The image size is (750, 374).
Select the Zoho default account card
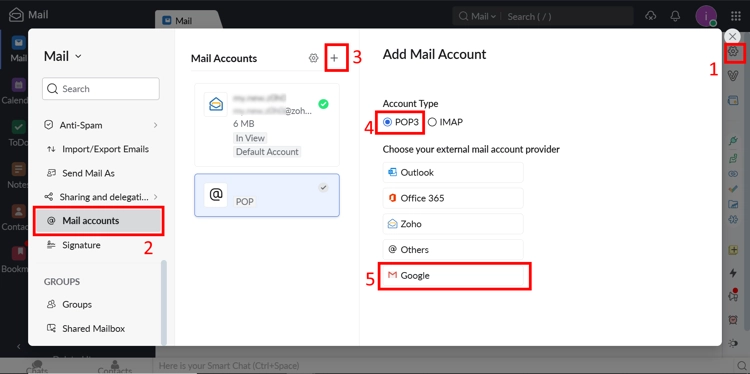point(267,125)
